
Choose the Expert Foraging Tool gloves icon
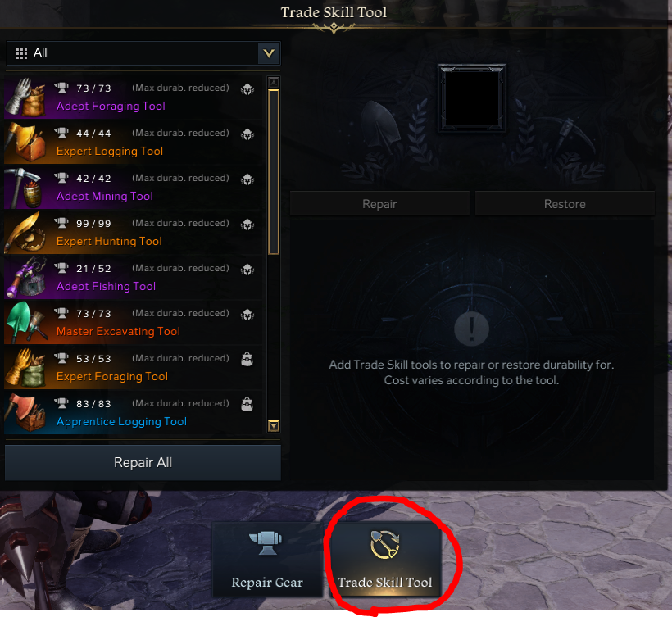click(25, 368)
